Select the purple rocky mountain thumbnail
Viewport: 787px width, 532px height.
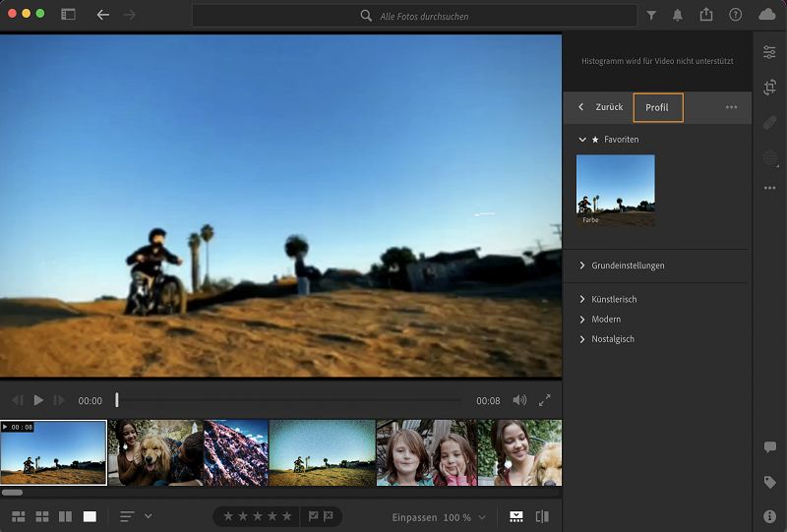(x=236, y=452)
